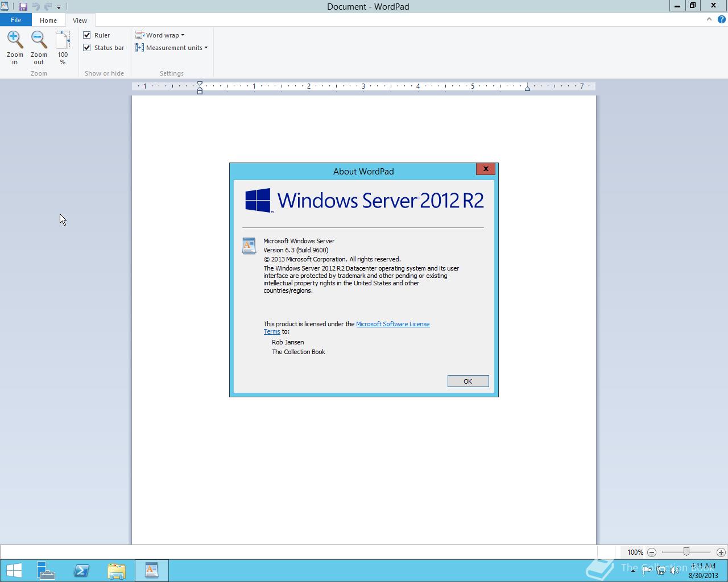Open WordPad Help question mark icon
The image size is (728, 582).
click(721, 19)
